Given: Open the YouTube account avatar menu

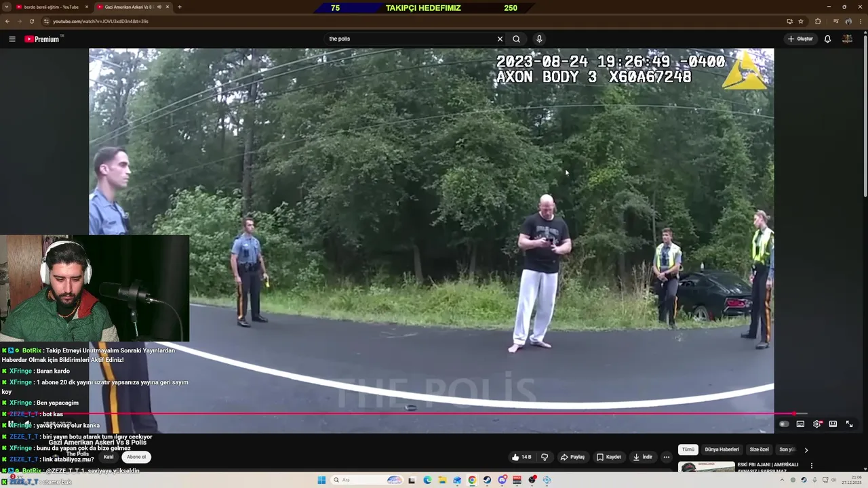Looking at the screenshot, I should (x=847, y=39).
